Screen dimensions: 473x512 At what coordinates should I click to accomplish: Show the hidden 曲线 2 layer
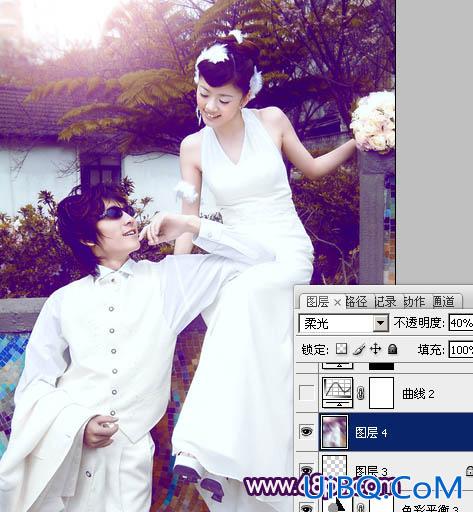[306, 393]
